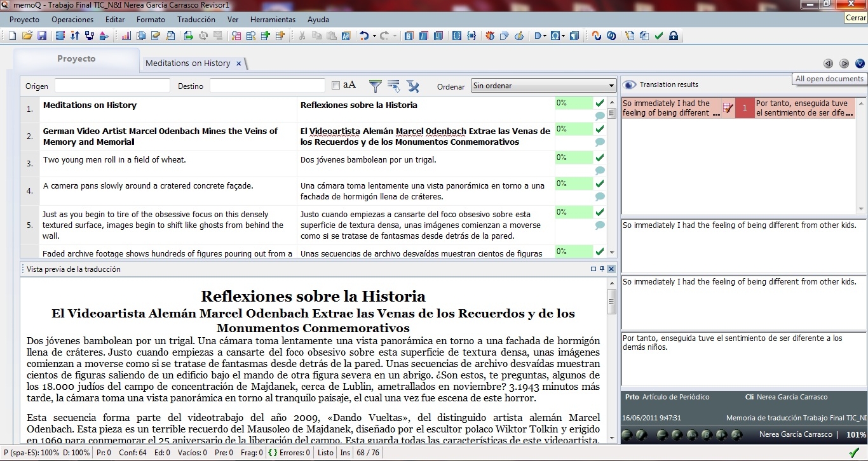This screenshot has width=868, height=461.
Task: Click confirmed checkmark of segment 3
Action: point(600,157)
